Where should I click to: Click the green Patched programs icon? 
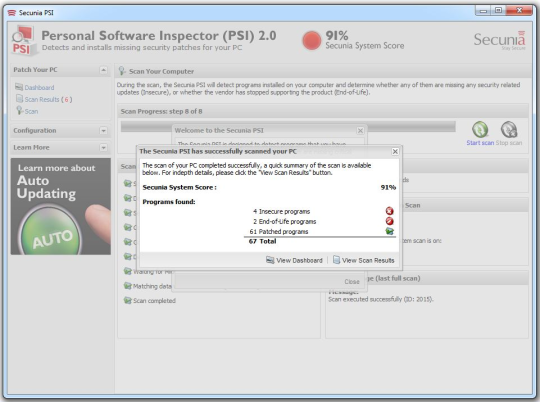point(390,231)
